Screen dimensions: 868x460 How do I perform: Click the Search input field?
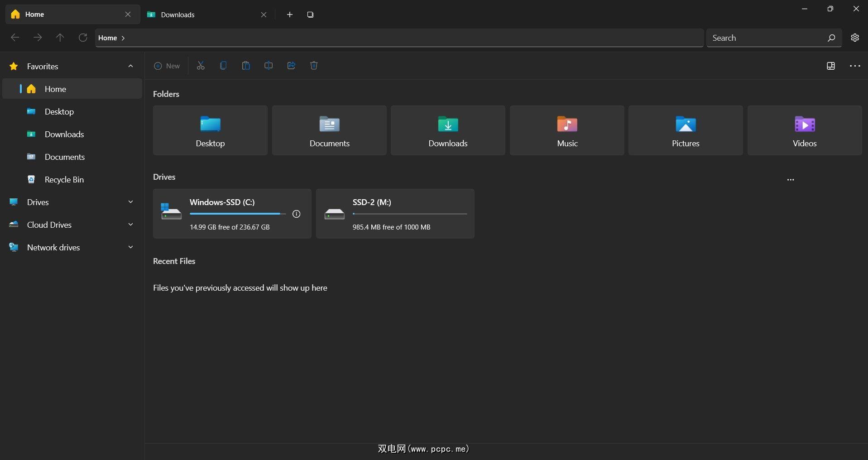click(766, 38)
